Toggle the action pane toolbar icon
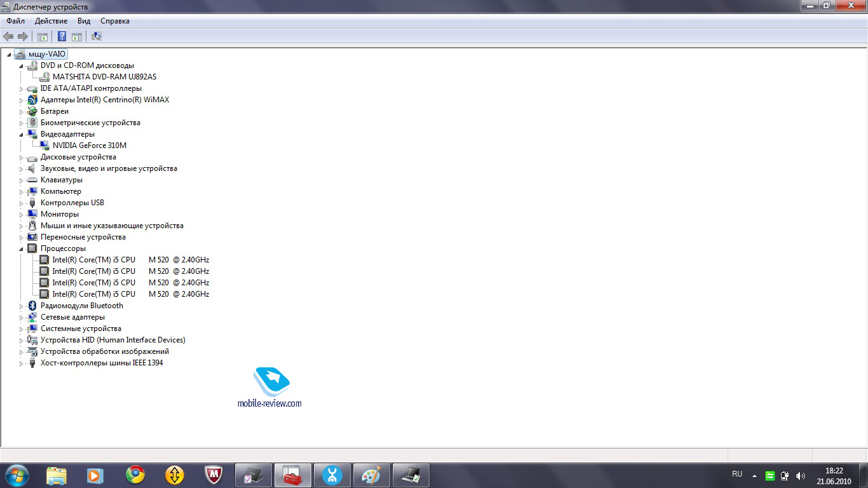The height and width of the screenshot is (488, 868). (x=77, y=36)
